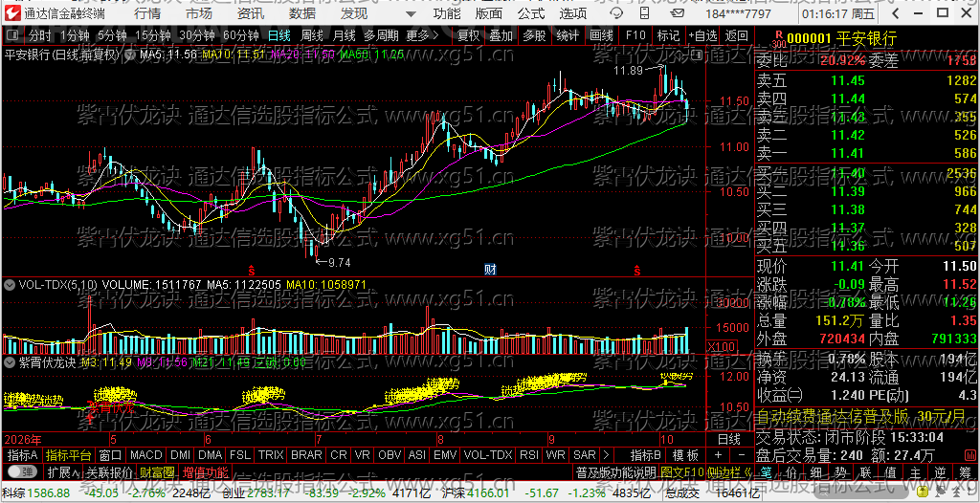The image size is (980, 503).
Task: Open 多周期 view
Action: click(x=381, y=35)
